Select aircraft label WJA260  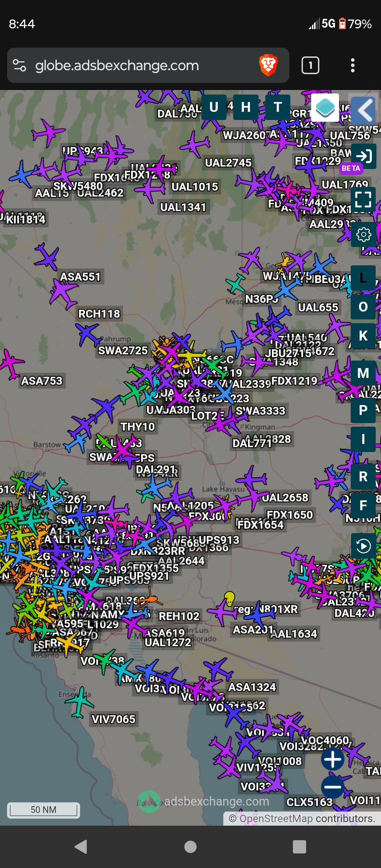pos(244,135)
